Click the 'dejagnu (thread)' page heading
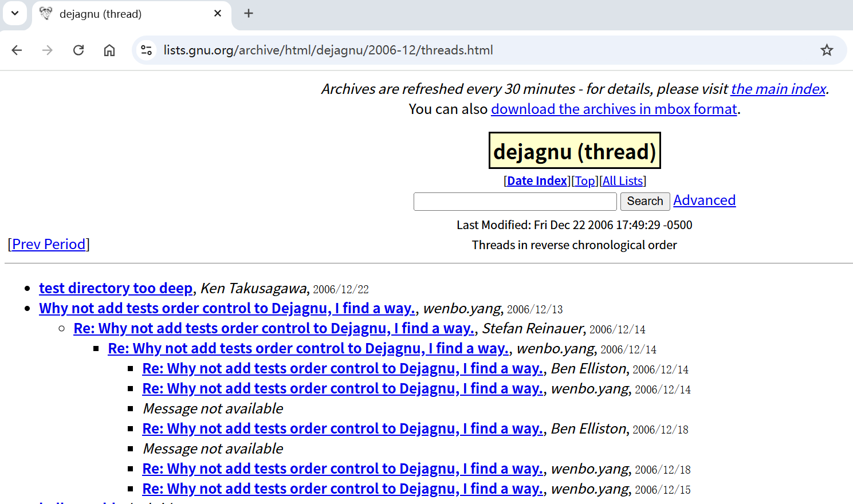 click(x=575, y=151)
